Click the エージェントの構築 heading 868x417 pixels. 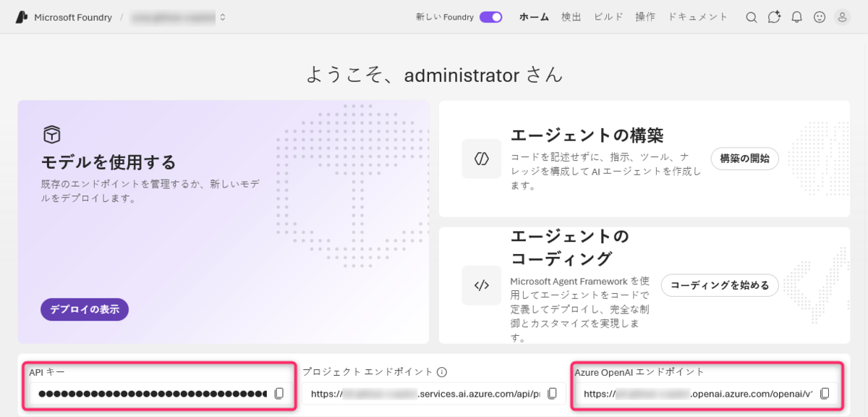pyautogui.click(x=587, y=135)
